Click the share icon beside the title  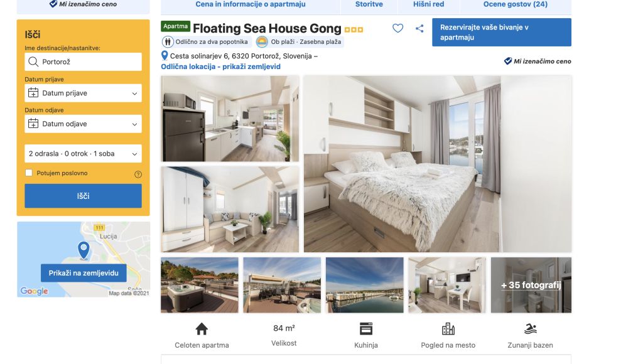[419, 28]
